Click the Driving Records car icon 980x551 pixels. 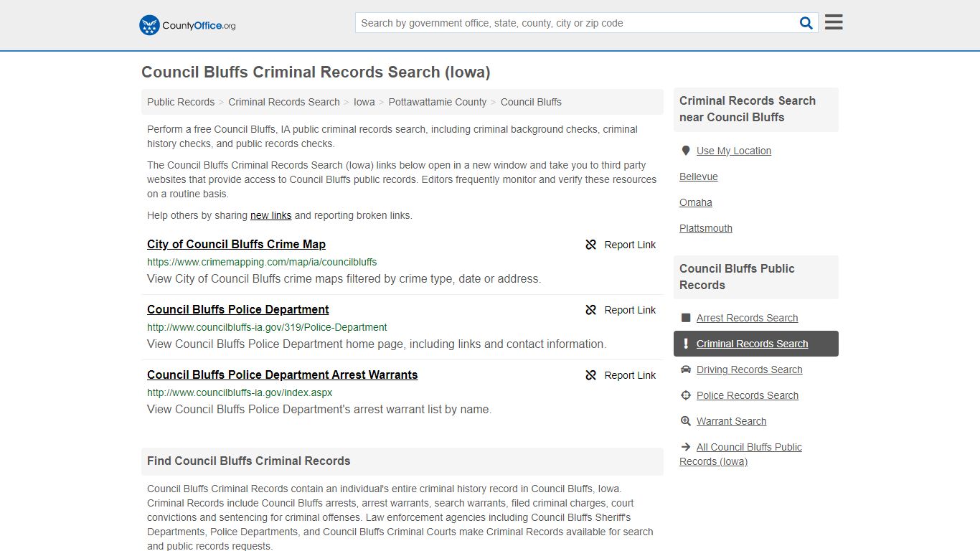[x=686, y=369]
